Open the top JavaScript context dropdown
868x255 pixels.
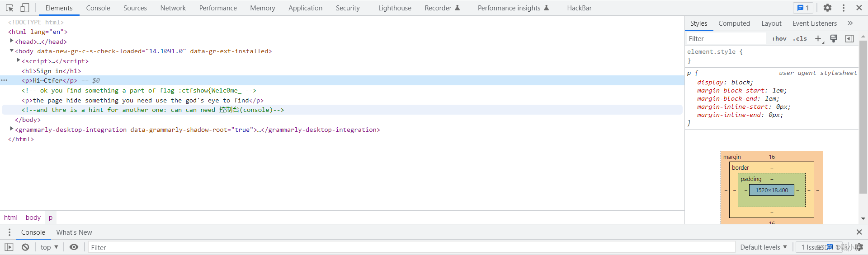pyautogui.click(x=49, y=247)
